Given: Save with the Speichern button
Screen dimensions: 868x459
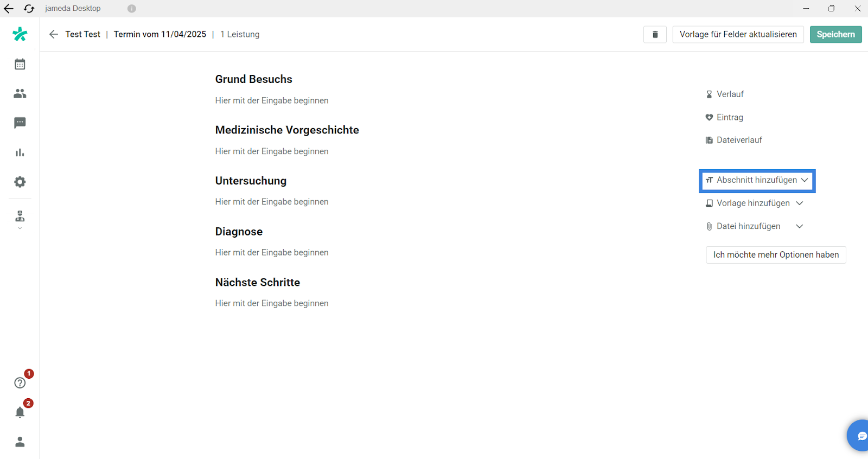Looking at the screenshot, I should pyautogui.click(x=835, y=34).
